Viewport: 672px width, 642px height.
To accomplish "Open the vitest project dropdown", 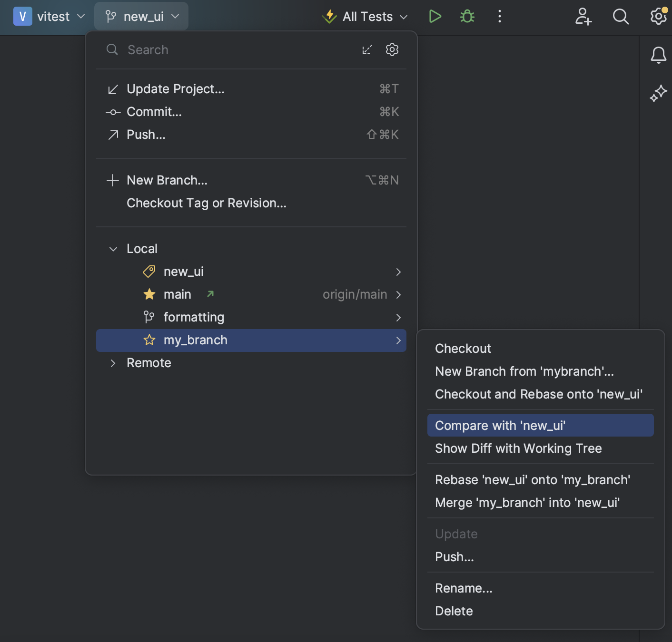I will [x=49, y=16].
